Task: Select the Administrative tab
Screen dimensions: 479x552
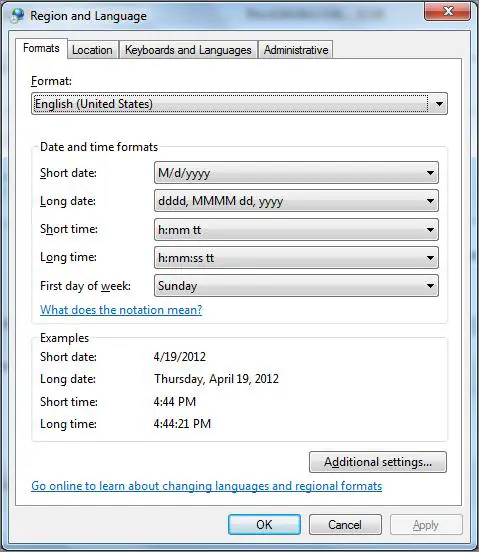Action: click(x=296, y=50)
